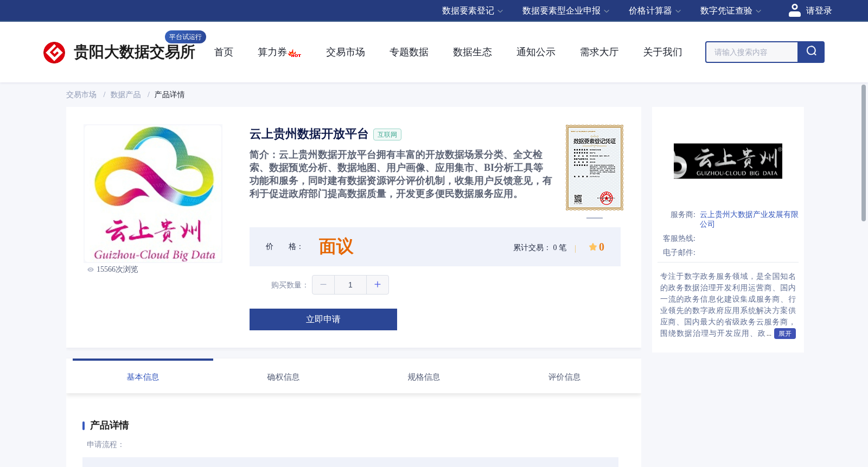Screen dimensions: 868x467
Task: Expand the 数据要素型企业申报 menu
Action: click(566, 11)
